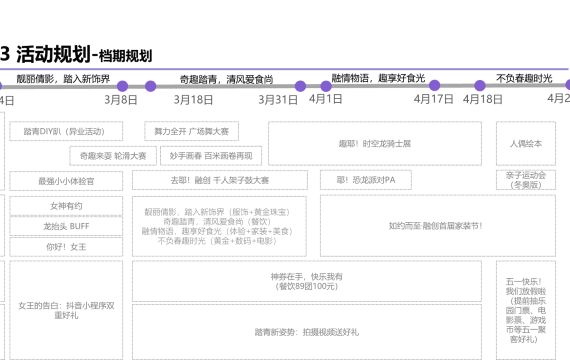Select the 恐龙派对PA box
The width and height of the screenshot is (570, 360).
coord(366,180)
